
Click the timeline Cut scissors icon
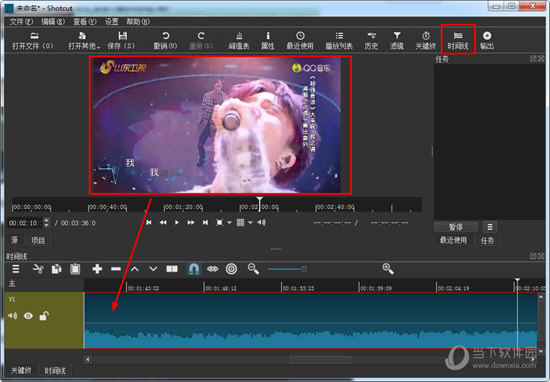pyautogui.click(x=38, y=269)
